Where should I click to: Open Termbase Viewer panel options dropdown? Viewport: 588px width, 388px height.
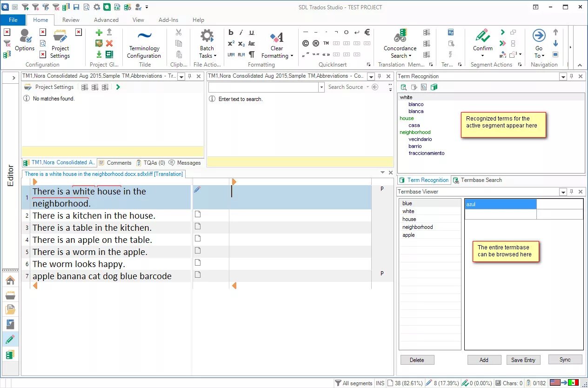click(x=563, y=192)
